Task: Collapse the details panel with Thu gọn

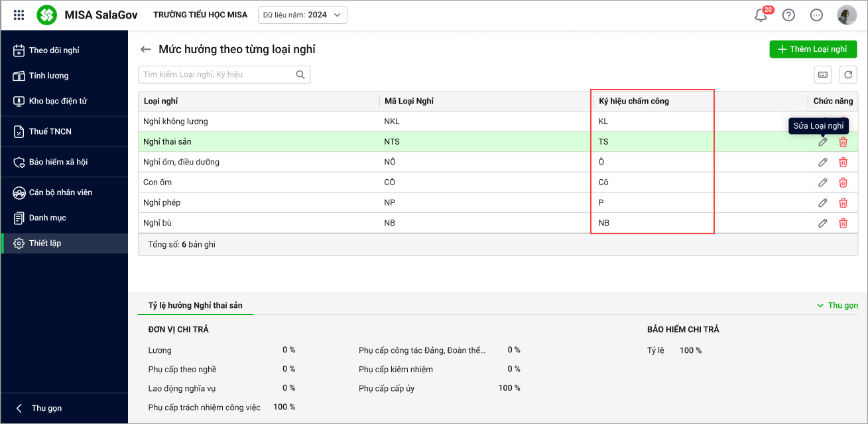Action: [x=837, y=305]
